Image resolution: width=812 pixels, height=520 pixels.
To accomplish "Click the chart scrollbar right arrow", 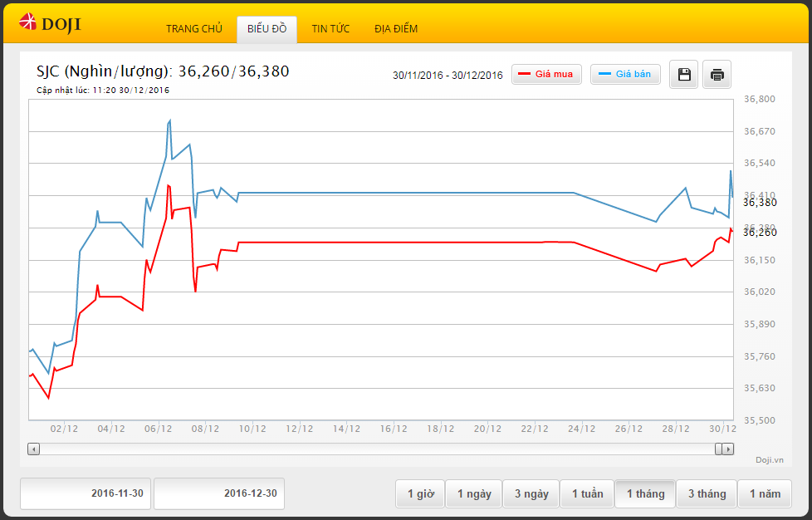I will 728,449.
